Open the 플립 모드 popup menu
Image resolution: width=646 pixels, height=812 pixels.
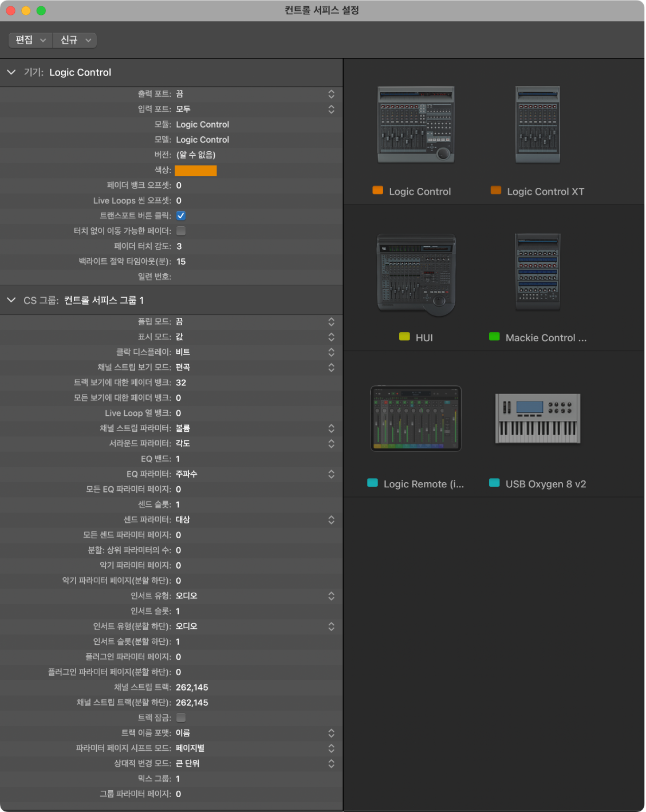click(x=331, y=322)
